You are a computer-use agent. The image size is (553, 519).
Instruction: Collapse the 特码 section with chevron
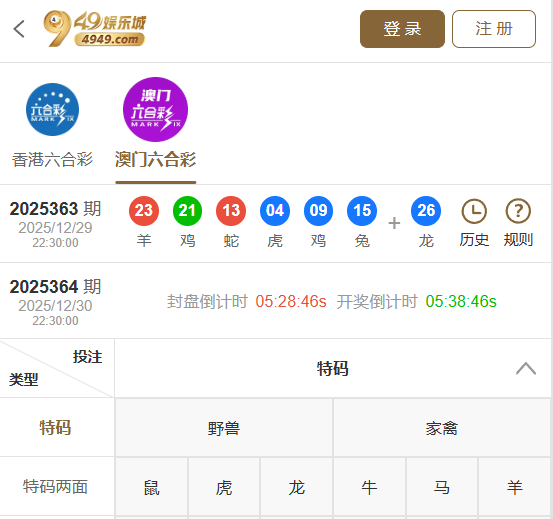coord(526,369)
